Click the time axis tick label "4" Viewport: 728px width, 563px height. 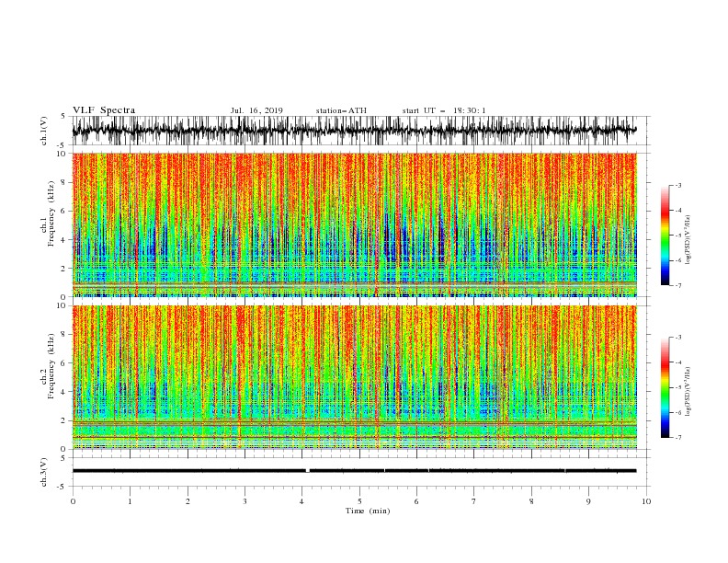pos(302,501)
